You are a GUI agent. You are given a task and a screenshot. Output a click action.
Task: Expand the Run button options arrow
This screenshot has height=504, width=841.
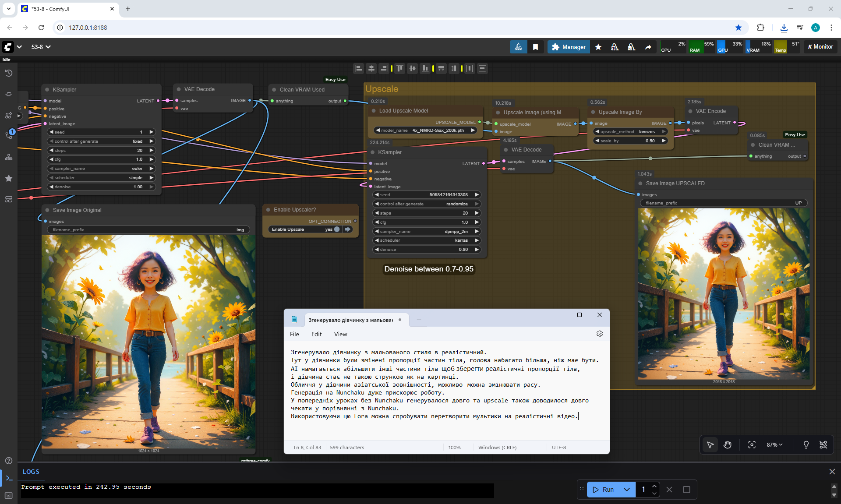coord(627,490)
